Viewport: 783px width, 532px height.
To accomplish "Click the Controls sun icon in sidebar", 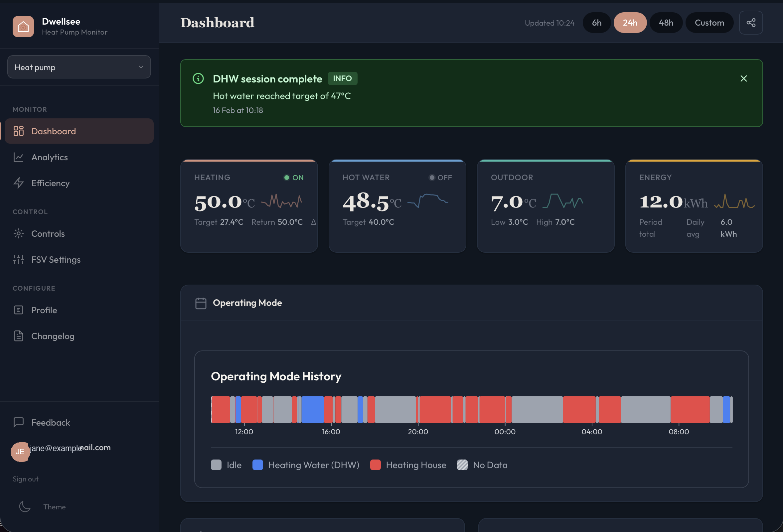I will (19, 233).
